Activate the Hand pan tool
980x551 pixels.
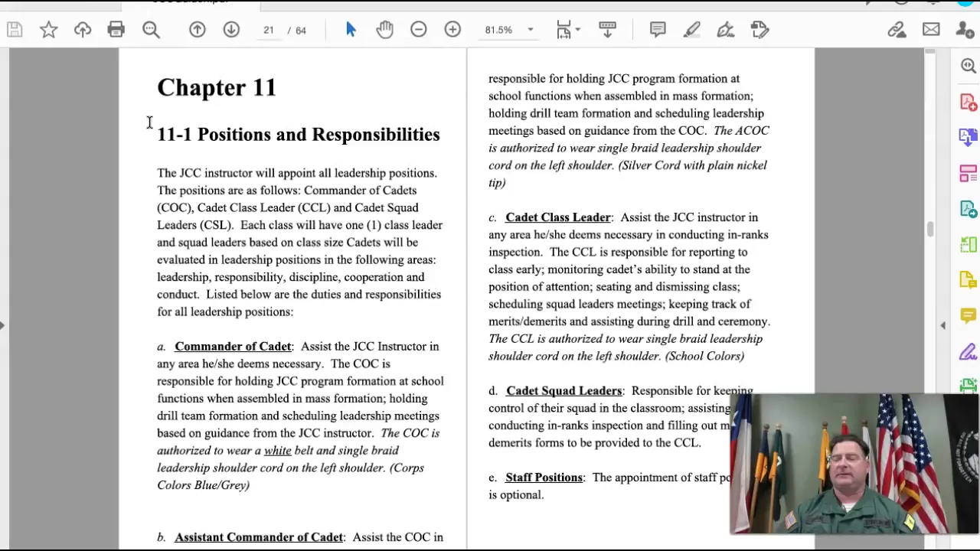click(384, 30)
